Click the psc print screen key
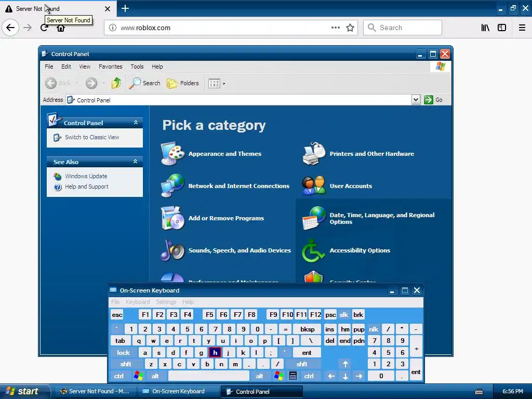The image size is (532, 399). (330, 315)
